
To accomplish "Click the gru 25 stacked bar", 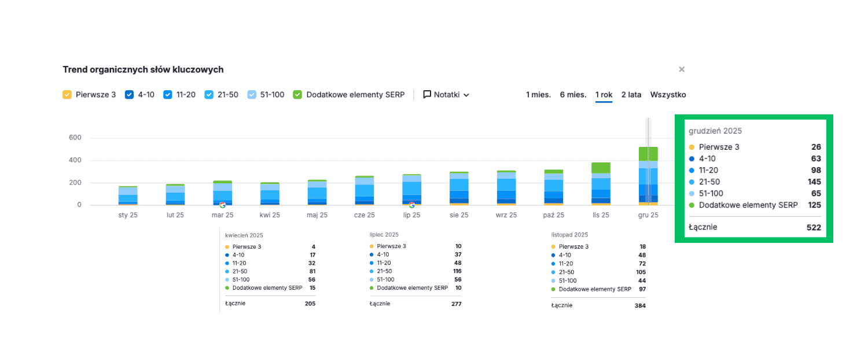I will click(x=649, y=176).
